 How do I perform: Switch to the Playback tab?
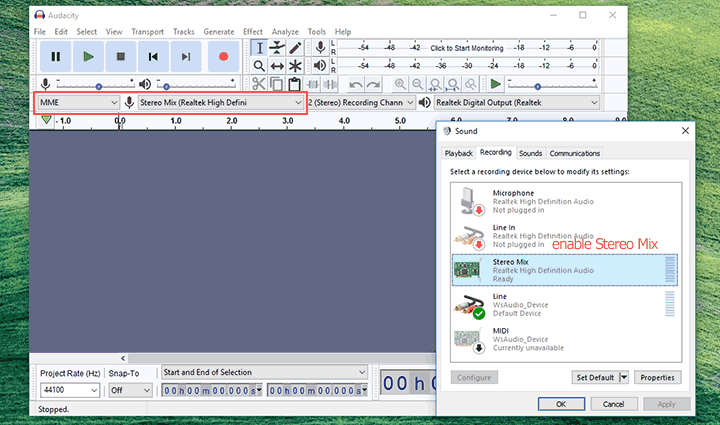(x=458, y=153)
